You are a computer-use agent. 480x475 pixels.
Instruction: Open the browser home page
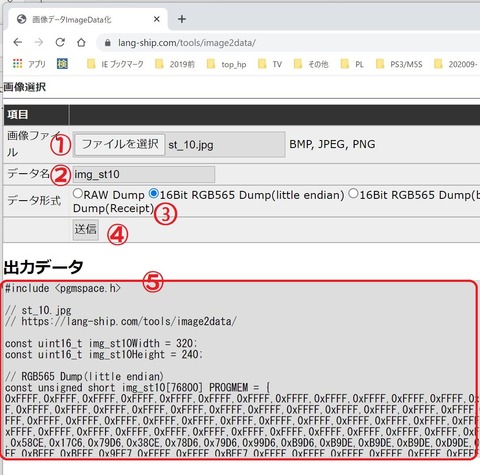point(81,42)
